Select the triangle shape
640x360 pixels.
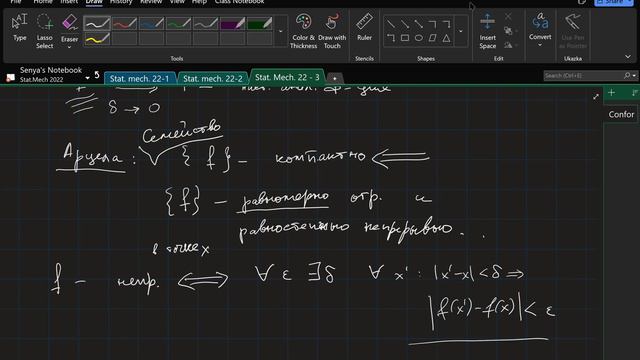(x=447, y=38)
